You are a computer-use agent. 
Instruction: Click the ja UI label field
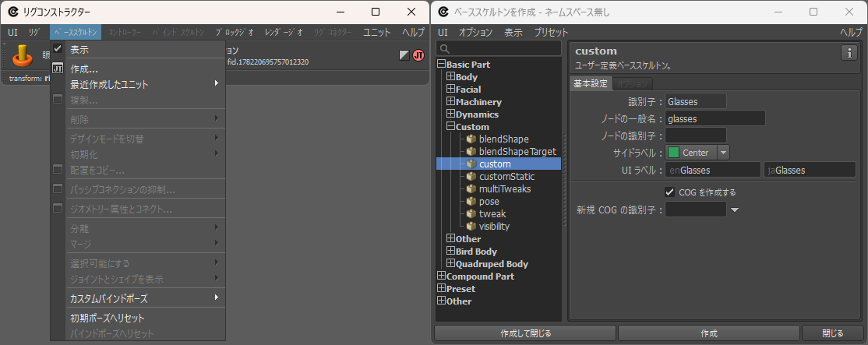tap(810, 170)
